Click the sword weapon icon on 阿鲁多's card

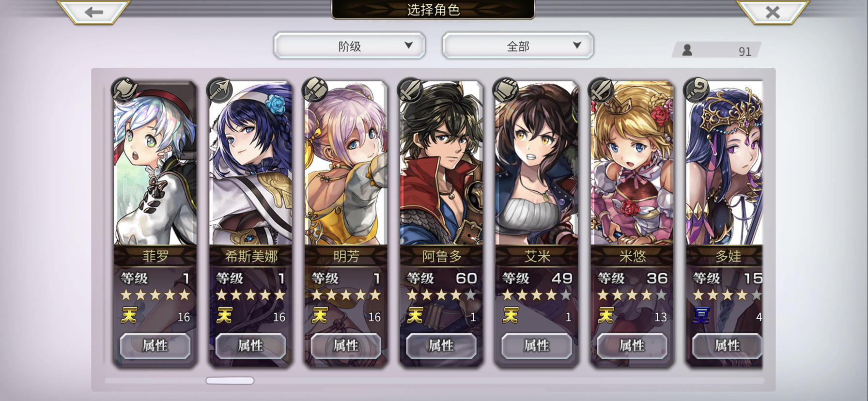(x=410, y=89)
